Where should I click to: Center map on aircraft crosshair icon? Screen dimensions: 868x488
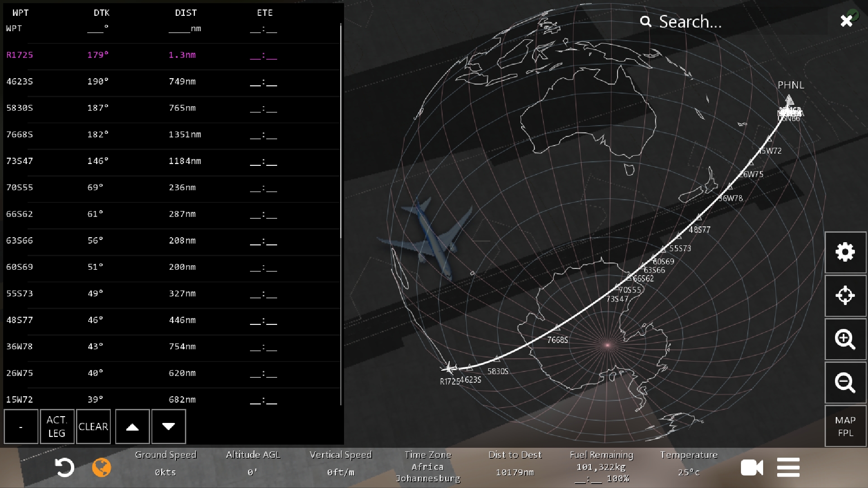pos(845,296)
